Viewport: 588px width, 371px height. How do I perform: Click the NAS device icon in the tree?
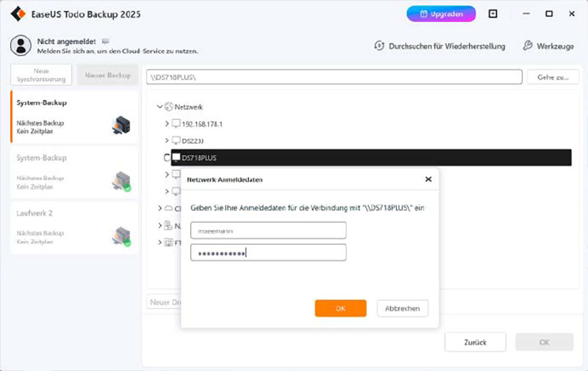point(169,226)
